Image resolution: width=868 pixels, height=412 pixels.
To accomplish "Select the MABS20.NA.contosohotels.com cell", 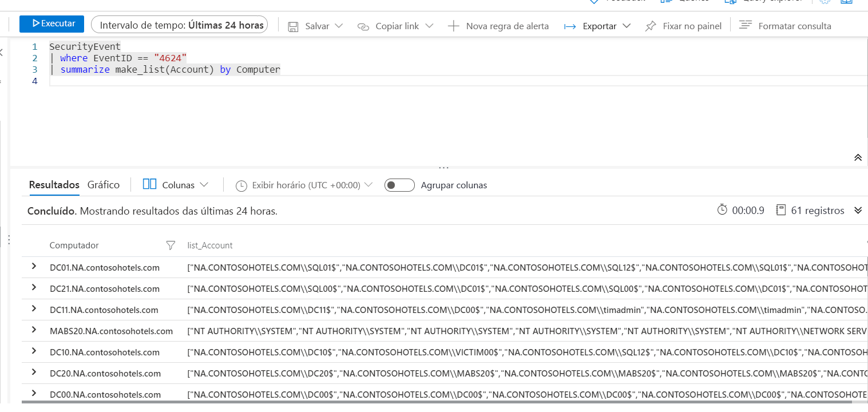I will [111, 331].
